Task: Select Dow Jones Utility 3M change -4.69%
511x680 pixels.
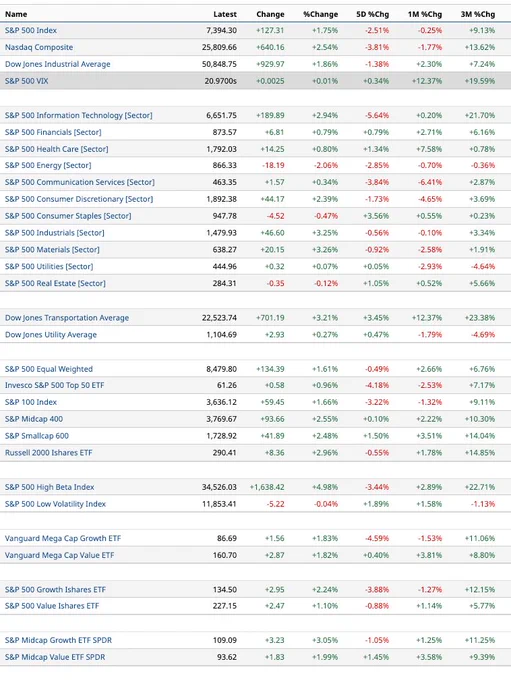Action: (x=483, y=335)
